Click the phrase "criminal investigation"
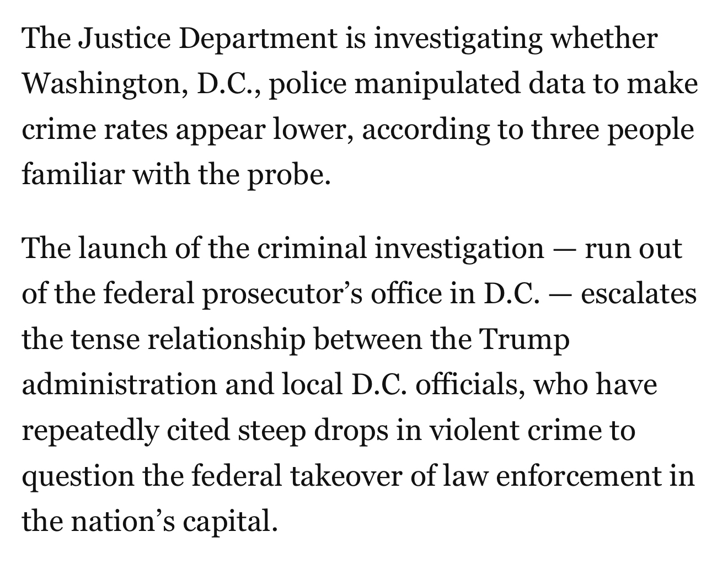This screenshot has height=569, width=728. click(x=401, y=248)
